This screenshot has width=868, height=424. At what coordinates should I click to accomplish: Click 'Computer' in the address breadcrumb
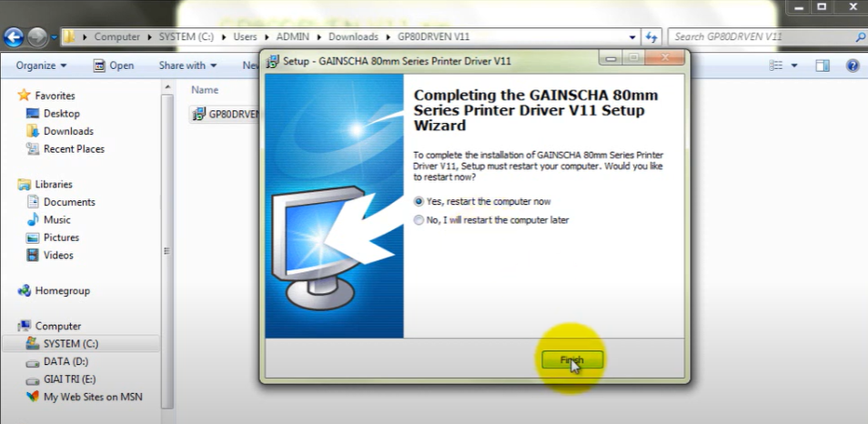(116, 37)
